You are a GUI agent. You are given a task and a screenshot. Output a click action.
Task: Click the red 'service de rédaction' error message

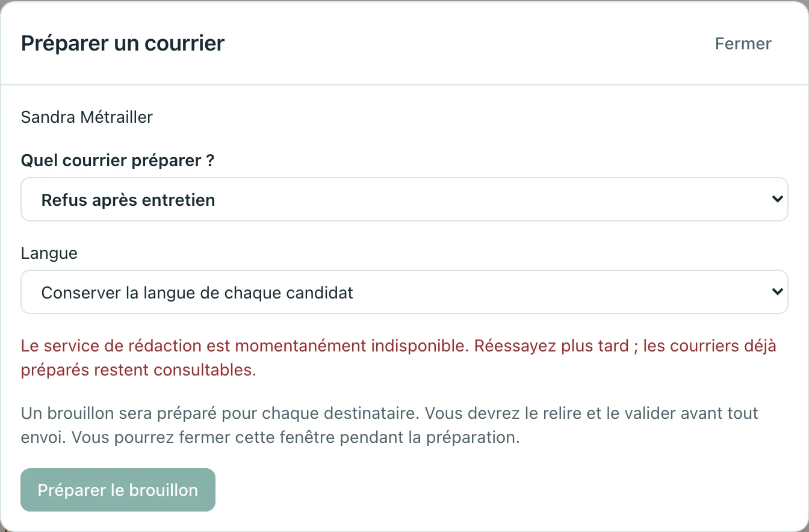pyautogui.click(x=398, y=357)
